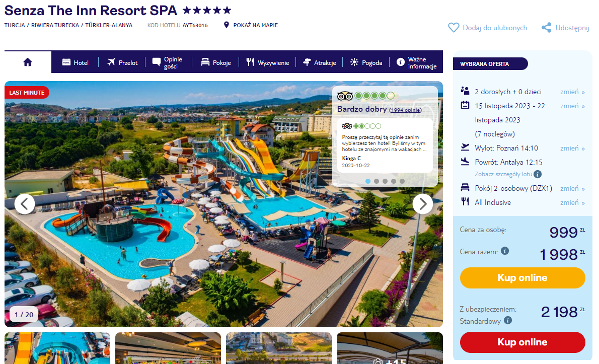Click the map pin icon
The width and height of the screenshot is (599, 364).
[226, 25]
